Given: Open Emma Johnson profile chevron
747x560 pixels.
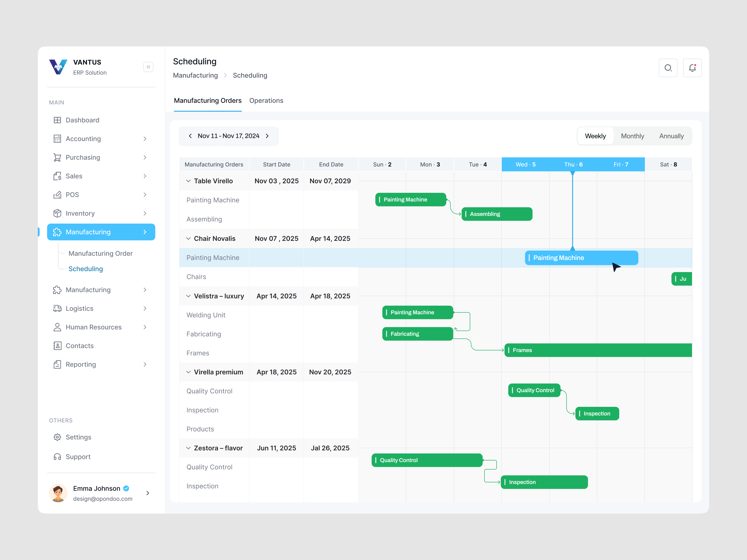Looking at the screenshot, I should coord(148,493).
